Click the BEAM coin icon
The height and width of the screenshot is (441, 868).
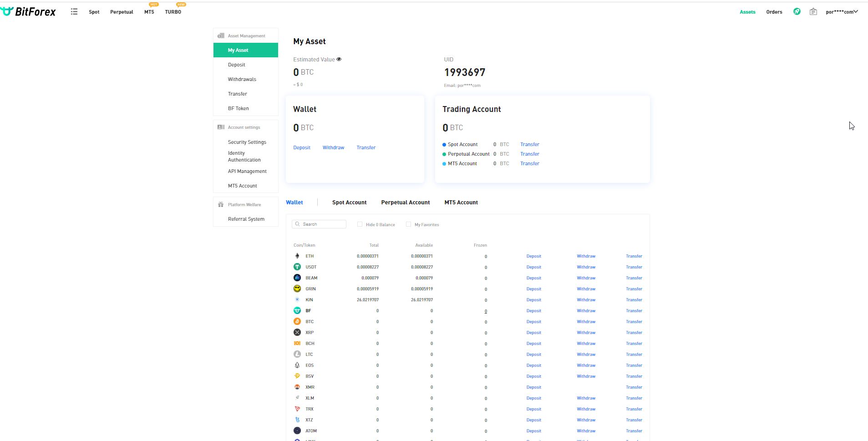[x=297, y=278]
